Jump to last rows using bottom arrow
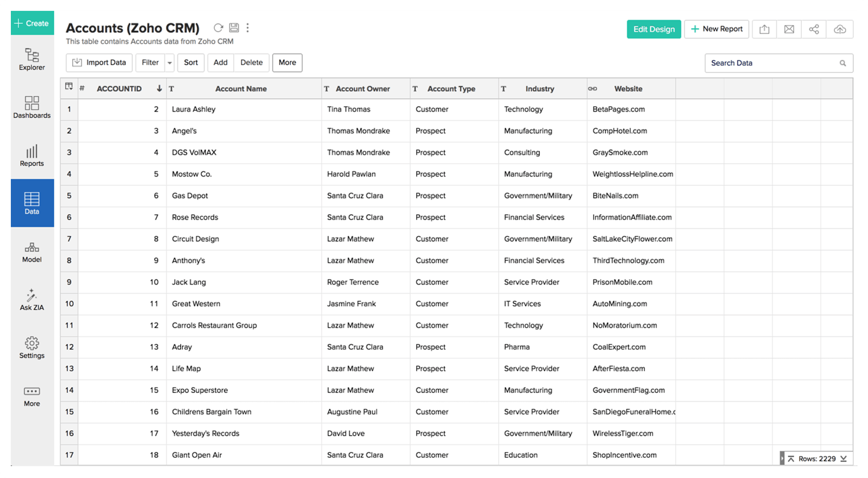The height and width of the screenshot is (478, 868). [844, 458]
